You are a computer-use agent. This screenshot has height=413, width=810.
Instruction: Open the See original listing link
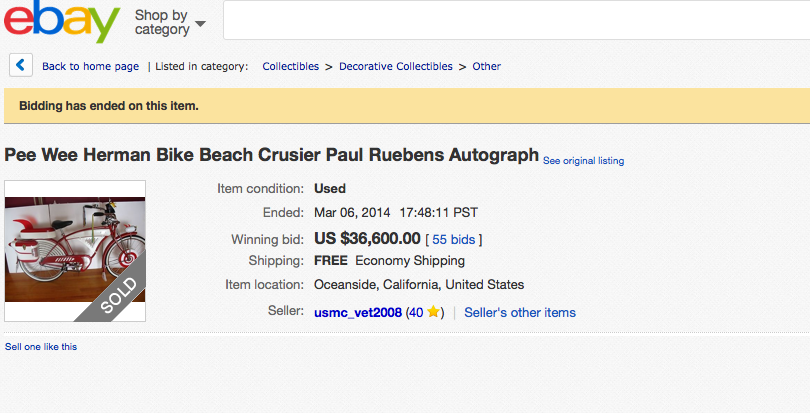coord(583,160)
